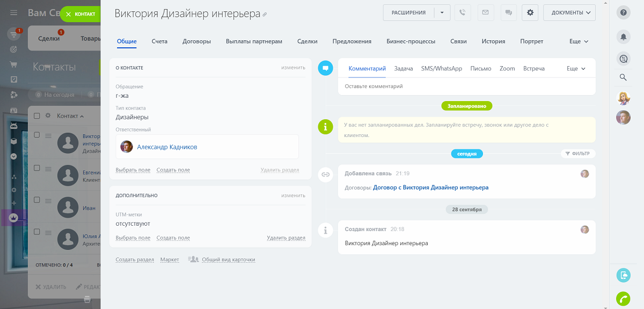Open the Расширения dropdown arrow

[x=442, y=12]
